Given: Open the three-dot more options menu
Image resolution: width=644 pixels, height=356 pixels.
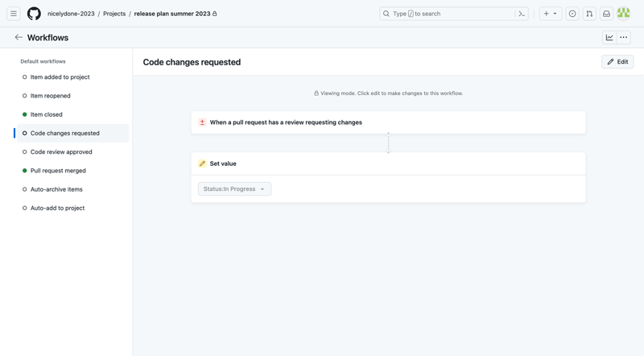Looking at the screenshot, I should click(x=623, y=37).
